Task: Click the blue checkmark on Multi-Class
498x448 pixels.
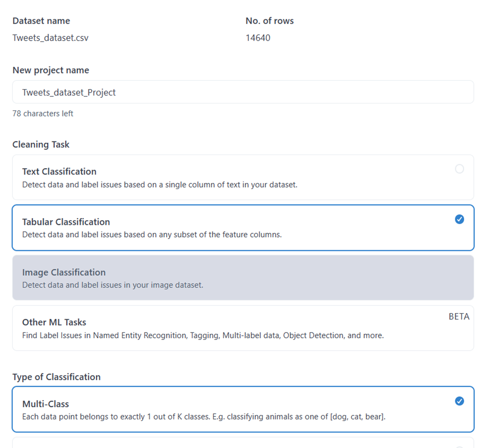Action: pyautogui.click(x=459, y=401)
